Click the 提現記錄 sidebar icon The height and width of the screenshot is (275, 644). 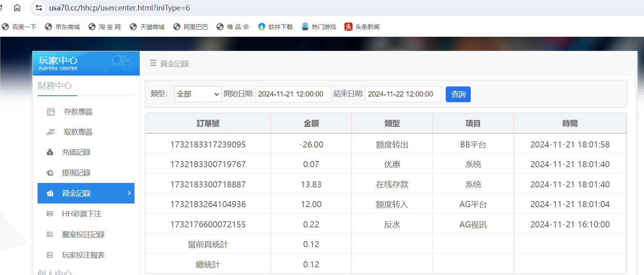50,173
